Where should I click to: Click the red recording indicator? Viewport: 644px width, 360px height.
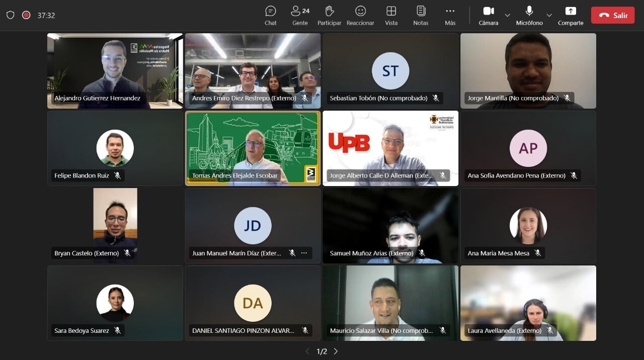[x=26, y=15]
